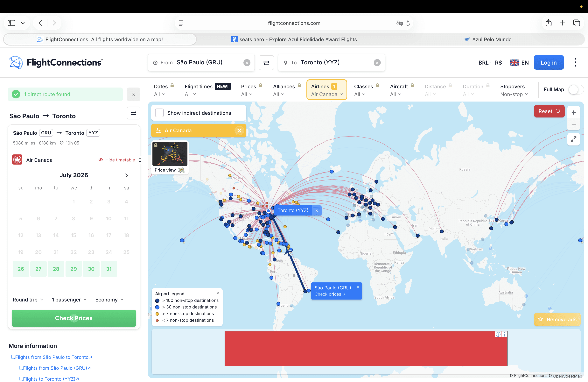Switch to seats.aero browser tab

[294, 39]
